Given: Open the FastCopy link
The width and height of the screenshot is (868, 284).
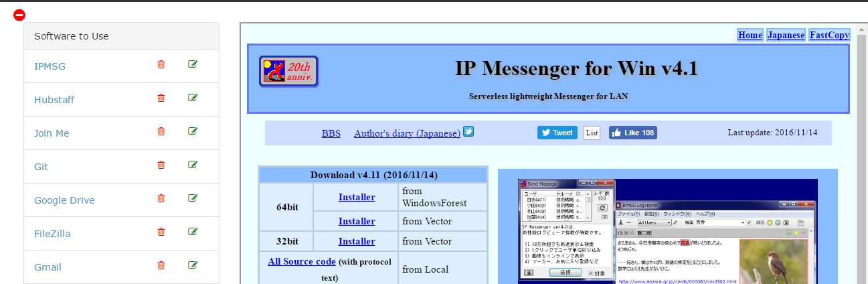Looking at the screenshot, I should point(829,35).
